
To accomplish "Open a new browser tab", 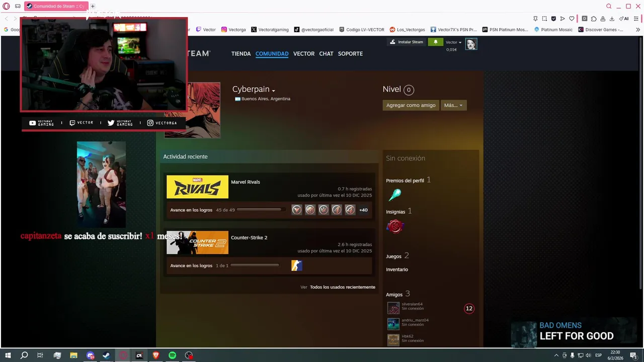I will (x=93, y=6).
